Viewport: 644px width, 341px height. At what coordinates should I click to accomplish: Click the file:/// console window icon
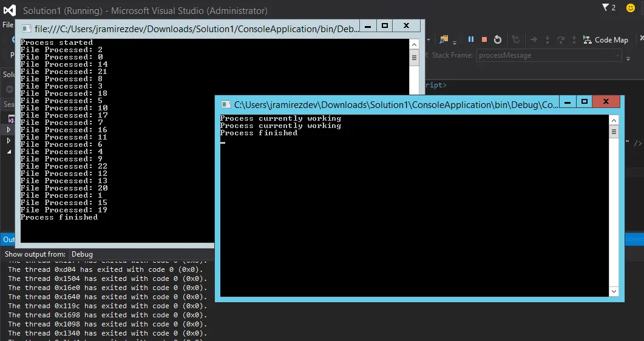[x=26, y=29]
